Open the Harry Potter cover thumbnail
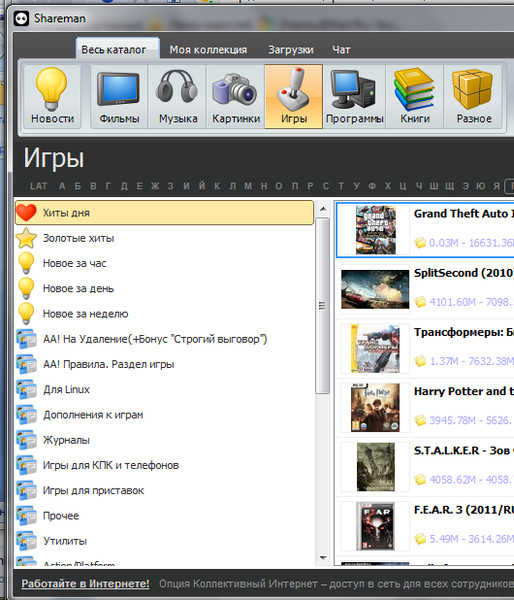This screenshot has height=600, width=514. pyautogui.click(x=375, y=408)
